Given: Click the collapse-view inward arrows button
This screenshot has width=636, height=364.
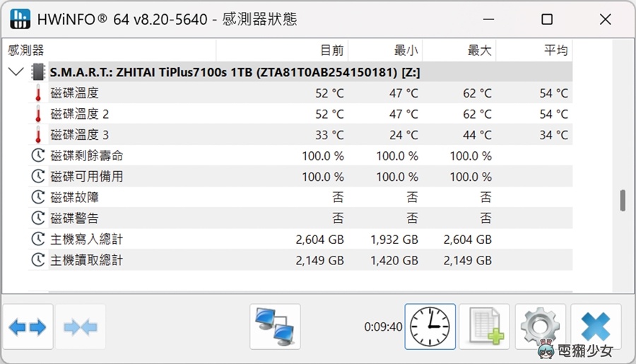Looking at the screenshot, I should click(x=81, y=327).
